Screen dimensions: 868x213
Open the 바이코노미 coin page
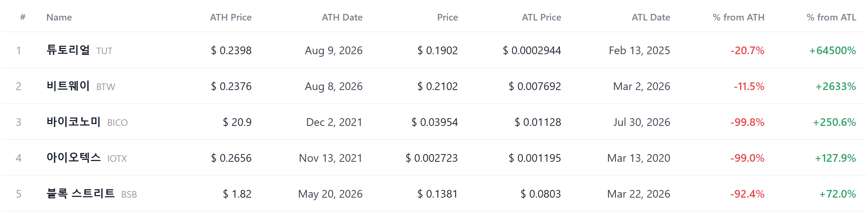(x=74, y=122)
